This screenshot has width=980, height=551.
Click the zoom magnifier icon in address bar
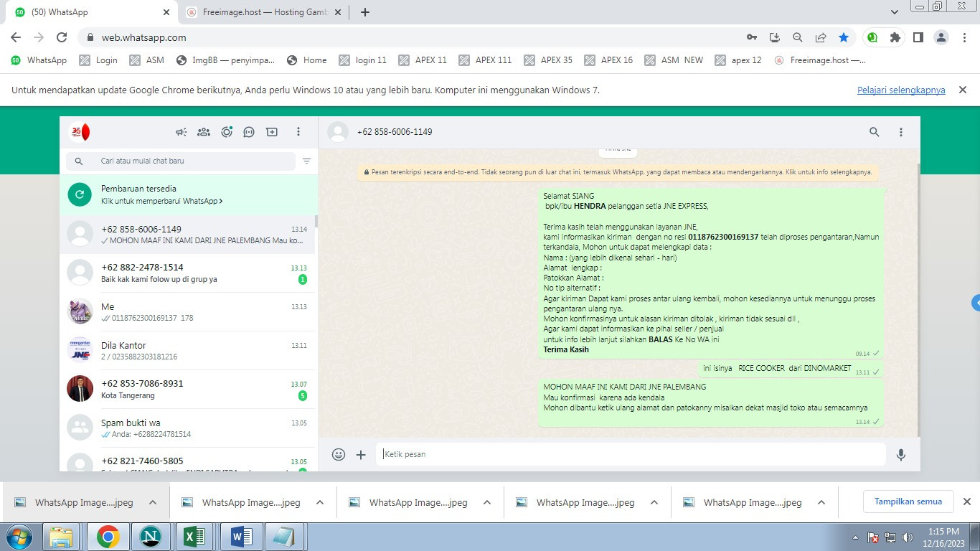tap(798, 37)
